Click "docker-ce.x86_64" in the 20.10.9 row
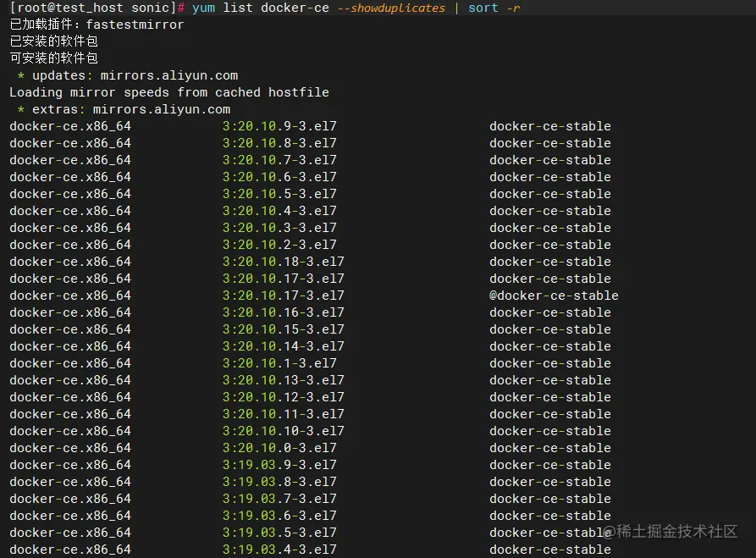 point(70,126)
